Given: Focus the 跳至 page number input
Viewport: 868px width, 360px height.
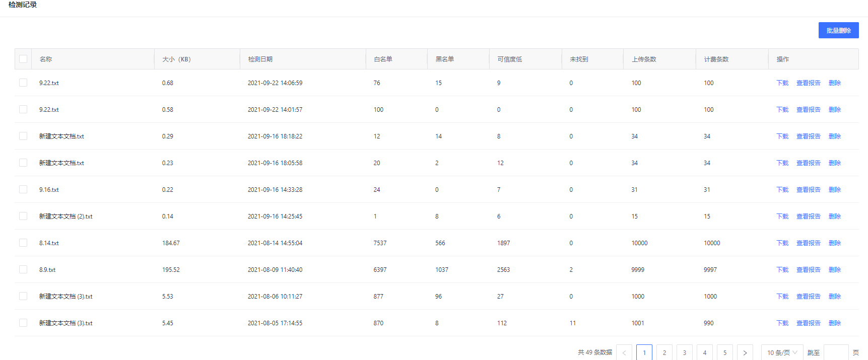Looking at the screenshot, I should click(836, 352).
